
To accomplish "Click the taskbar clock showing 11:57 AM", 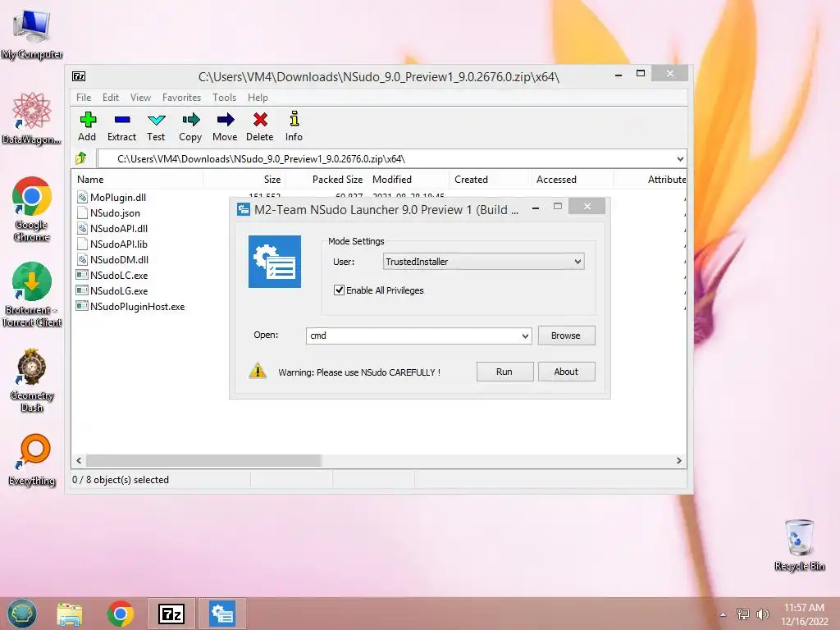I will pos(804,614).
